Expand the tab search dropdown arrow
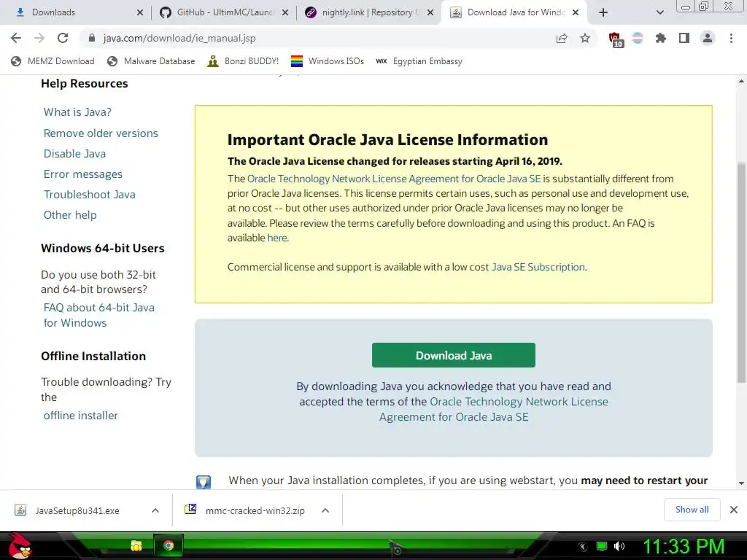 pos(659,13)
